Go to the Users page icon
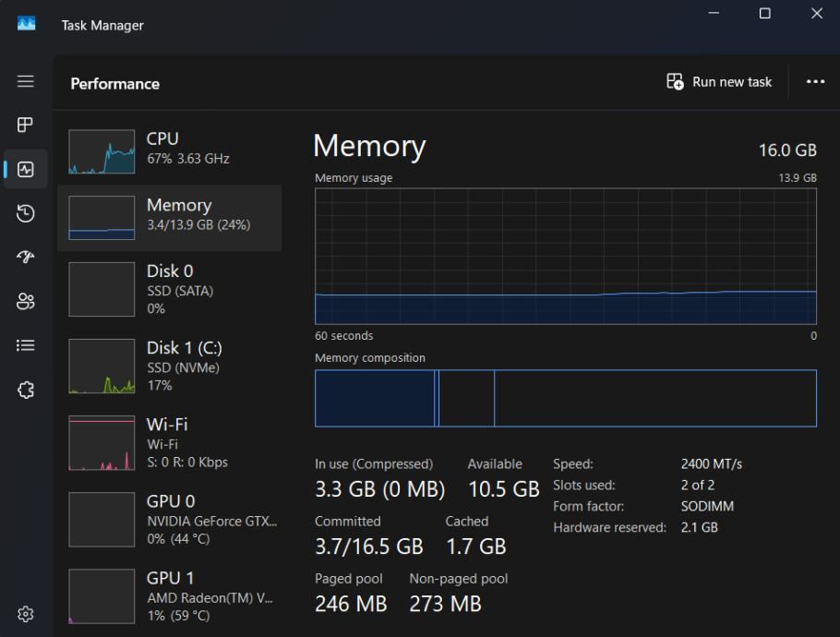This screenshot has height=637, width=840. [26, 301]
